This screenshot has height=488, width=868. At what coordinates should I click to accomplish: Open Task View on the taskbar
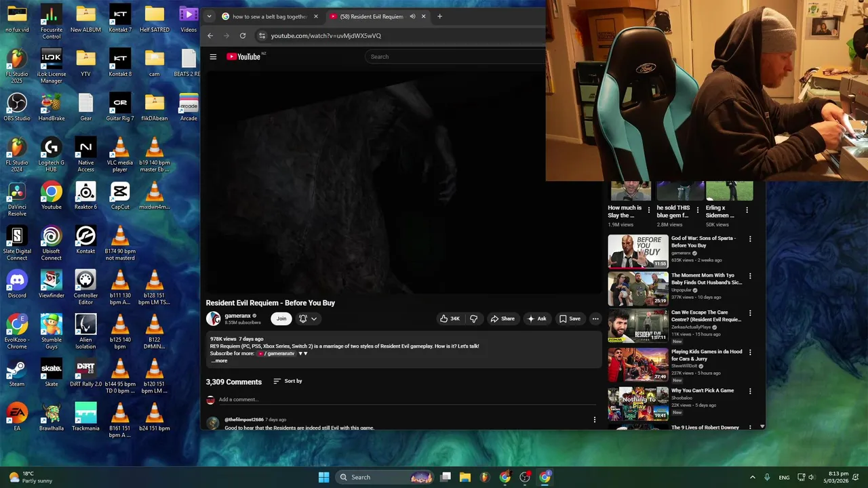(x=446, y=477)
